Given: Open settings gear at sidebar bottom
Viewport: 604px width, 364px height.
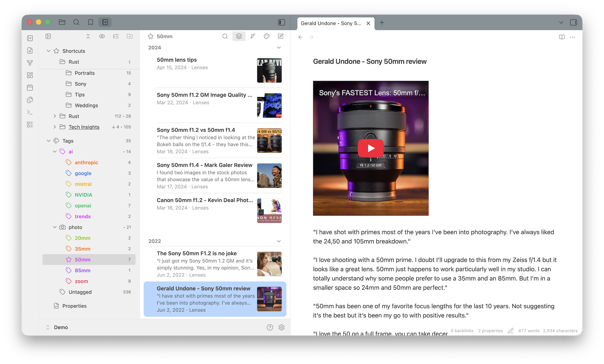Looking at the screenshot, I should point(282,327).
